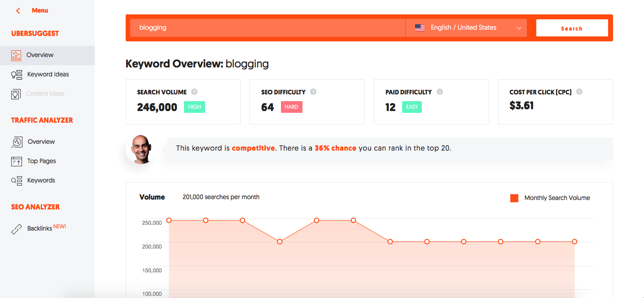
Task: Click the blogging keyword input field
Action: (x=267, y=28)
